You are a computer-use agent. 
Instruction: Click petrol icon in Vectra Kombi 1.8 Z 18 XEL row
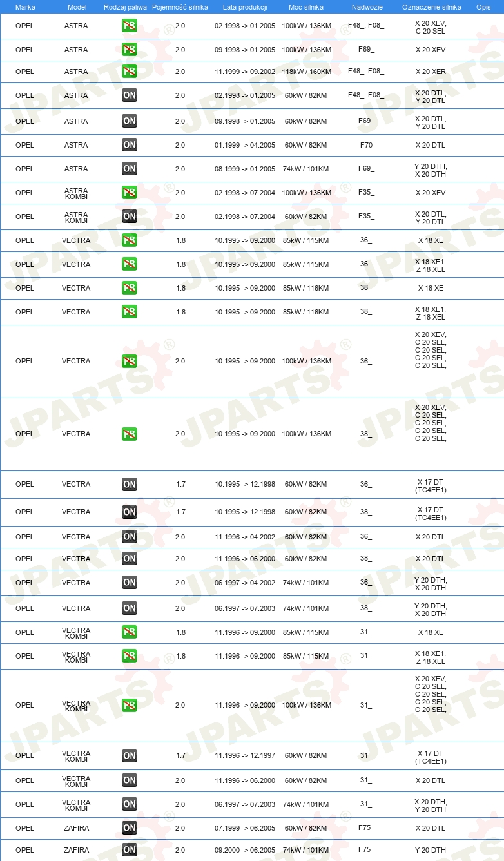[130, 656]
